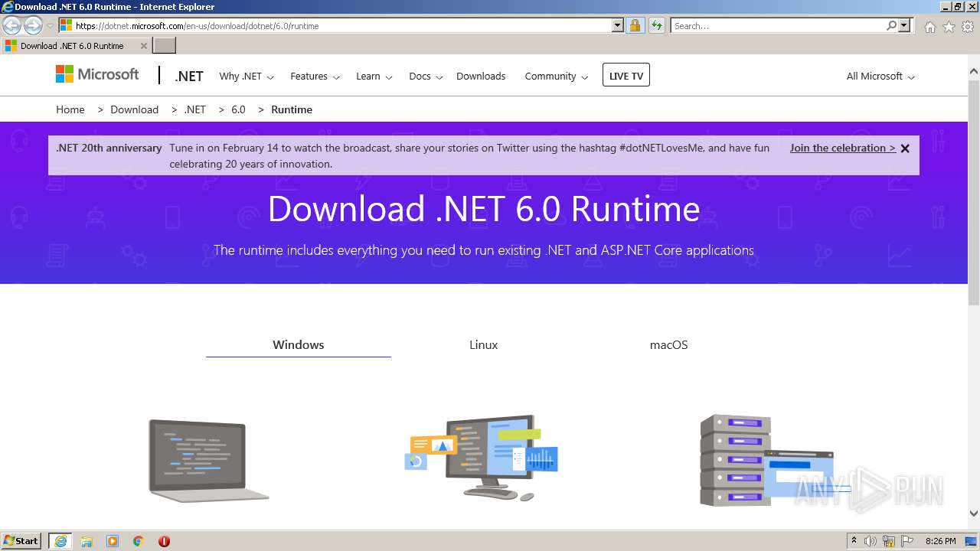Click the .NET brand link
Screen dimensions: 980x551
189,77
